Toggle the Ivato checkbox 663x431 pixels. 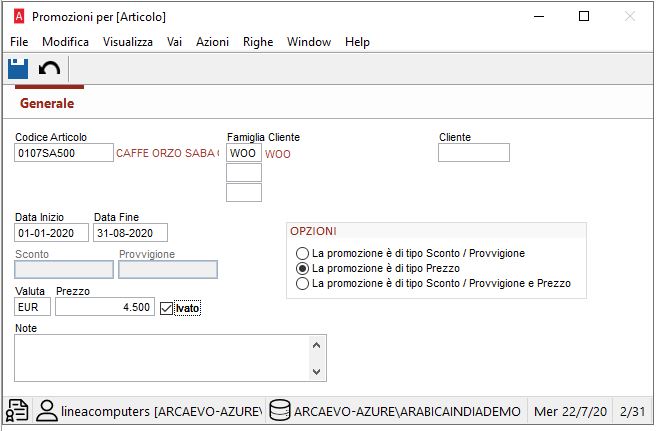166,308
